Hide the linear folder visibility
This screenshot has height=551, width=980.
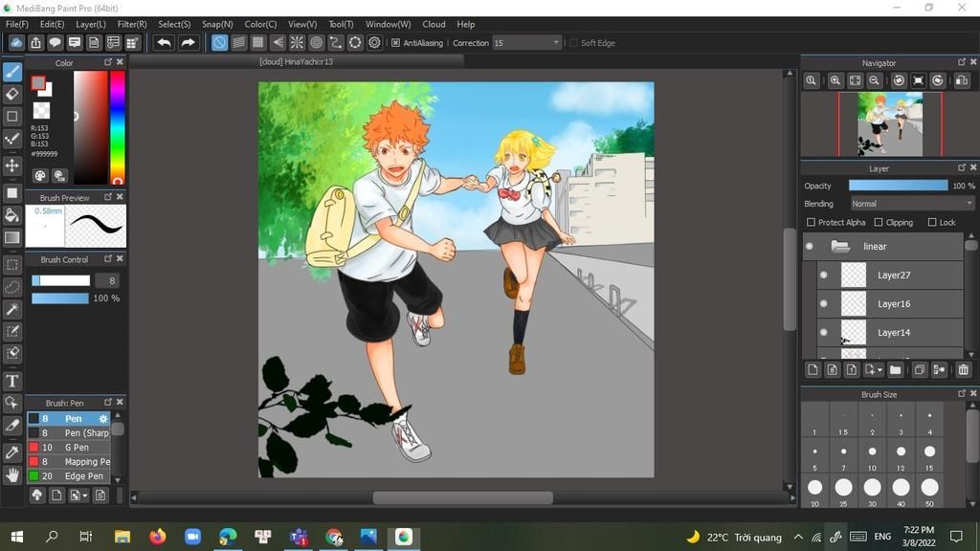(810, 246)
